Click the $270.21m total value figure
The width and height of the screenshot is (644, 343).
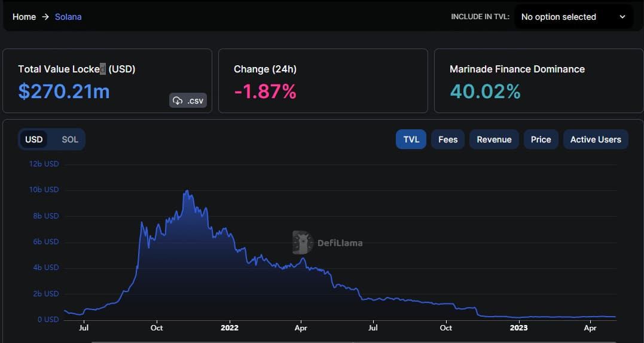point(63,92)
